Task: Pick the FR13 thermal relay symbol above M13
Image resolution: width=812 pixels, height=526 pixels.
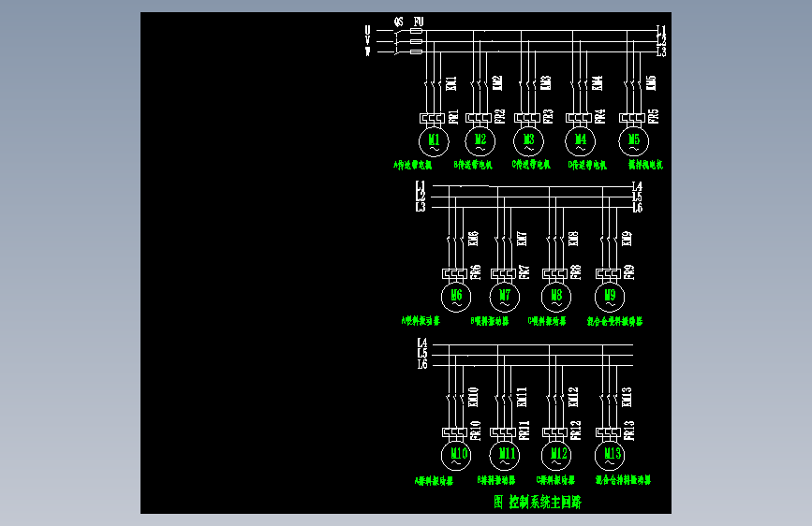Action: click(609, 432)
